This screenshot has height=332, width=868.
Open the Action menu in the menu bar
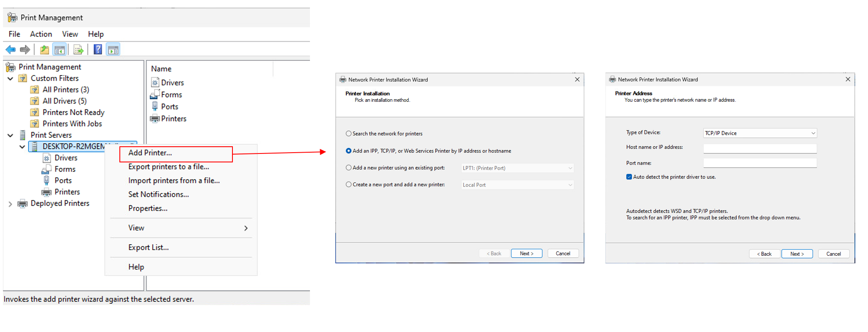click(x=41, y=34)
